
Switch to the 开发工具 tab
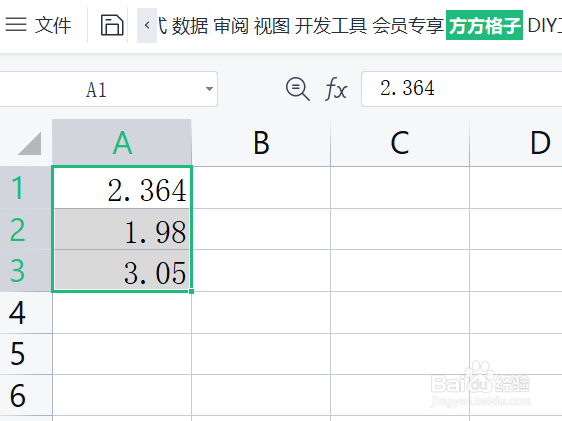(x=330, y=26)
